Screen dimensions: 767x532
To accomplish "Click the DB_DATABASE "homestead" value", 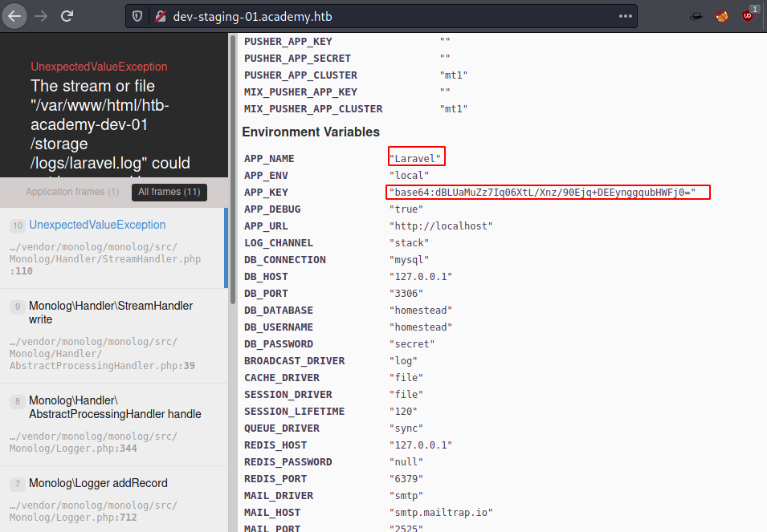I will tap(421, 311).
